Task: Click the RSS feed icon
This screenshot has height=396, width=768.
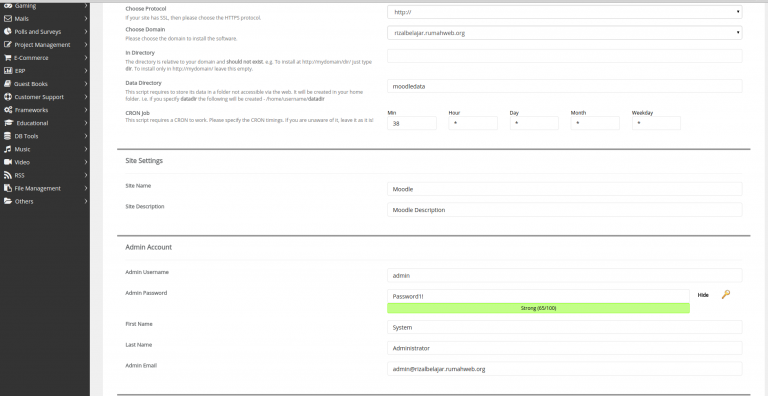Action: tap(7, 175)
